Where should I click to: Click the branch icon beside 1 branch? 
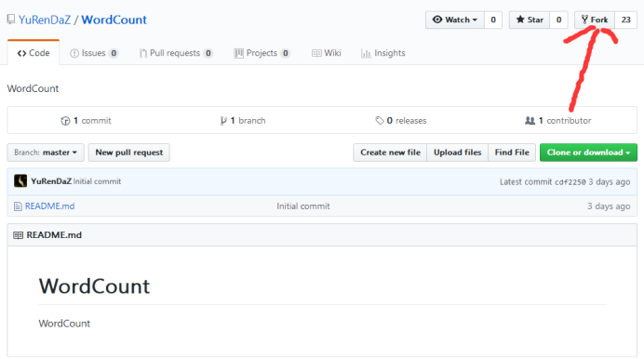point(223,121)
